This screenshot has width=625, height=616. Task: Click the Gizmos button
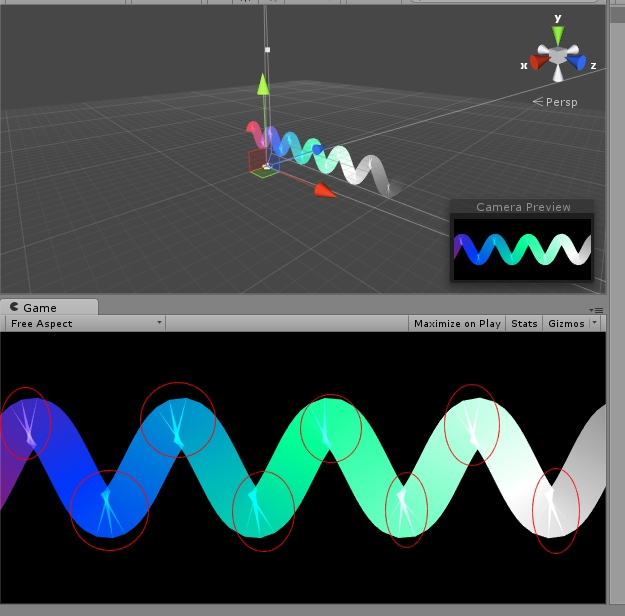pyautogui.click(x=566, y=323)
